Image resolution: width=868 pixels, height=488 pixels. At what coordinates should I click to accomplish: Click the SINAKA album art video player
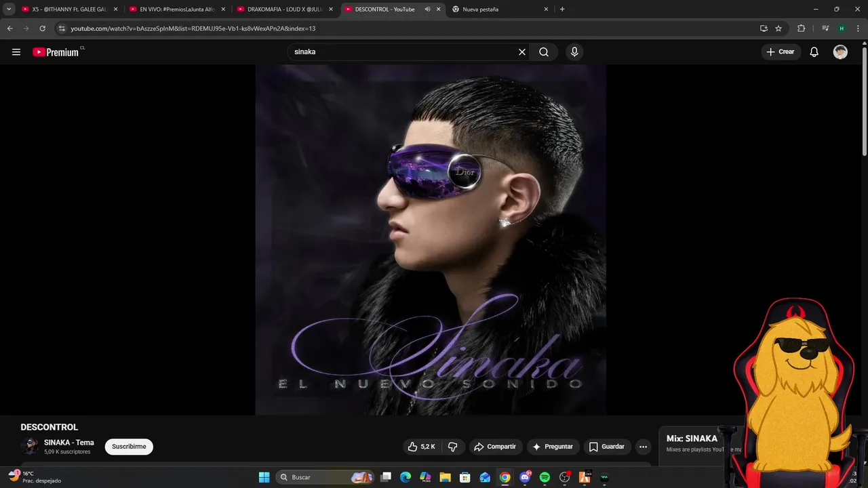click(431, 240)
